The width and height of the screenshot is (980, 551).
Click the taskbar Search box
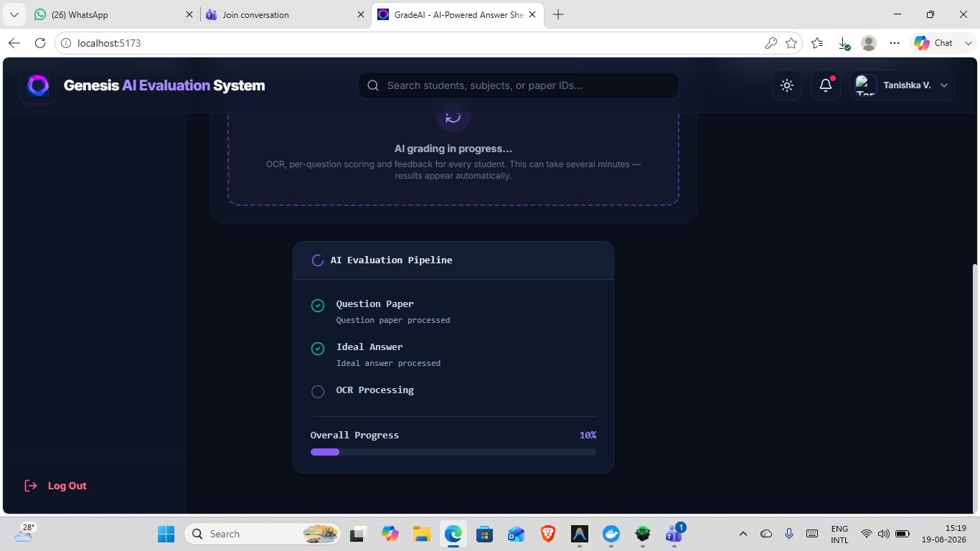pyautogui.click(x=263, y=534)
